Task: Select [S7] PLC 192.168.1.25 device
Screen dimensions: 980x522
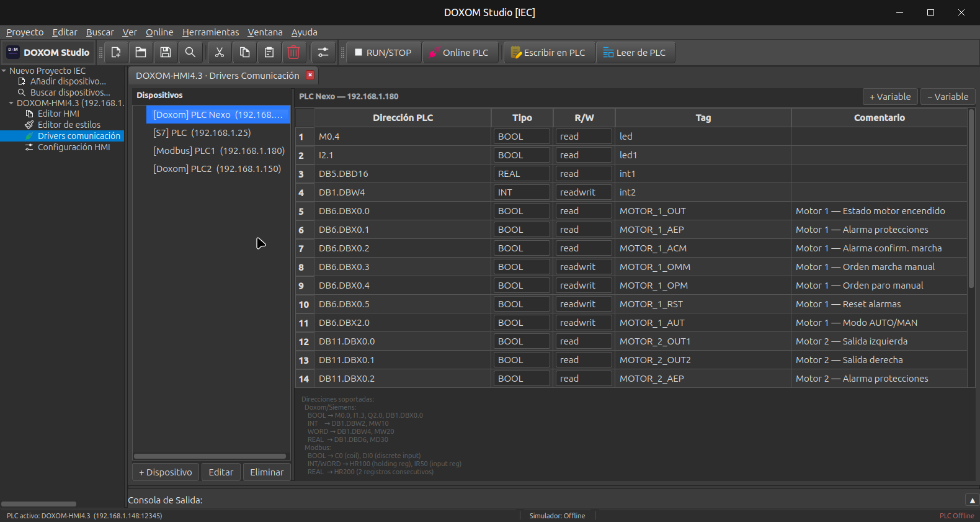Action: 218,133
